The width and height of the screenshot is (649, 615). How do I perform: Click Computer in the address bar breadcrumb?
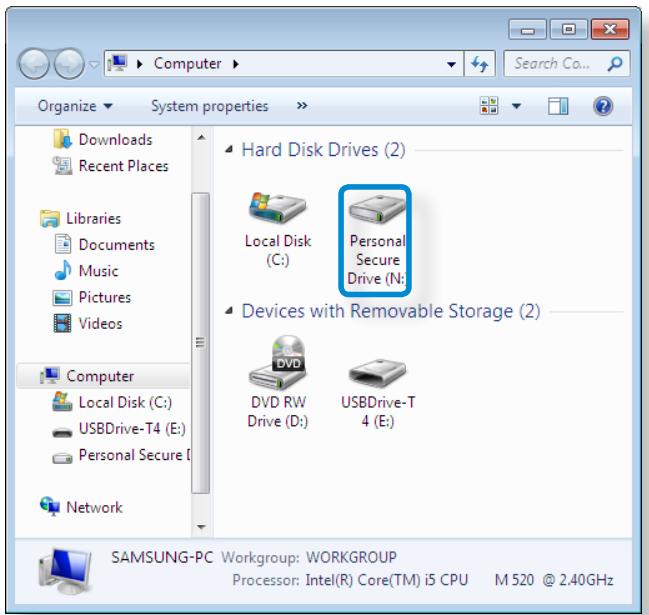click(187, 64)
